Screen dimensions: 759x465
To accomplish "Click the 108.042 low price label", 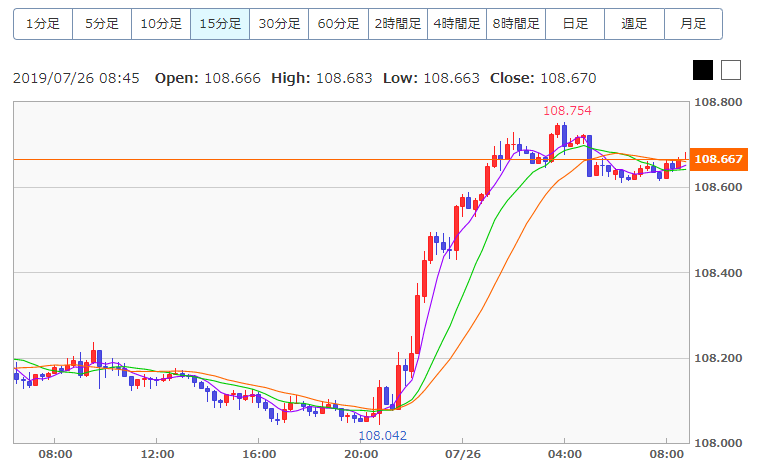I will tap(382, 435).
